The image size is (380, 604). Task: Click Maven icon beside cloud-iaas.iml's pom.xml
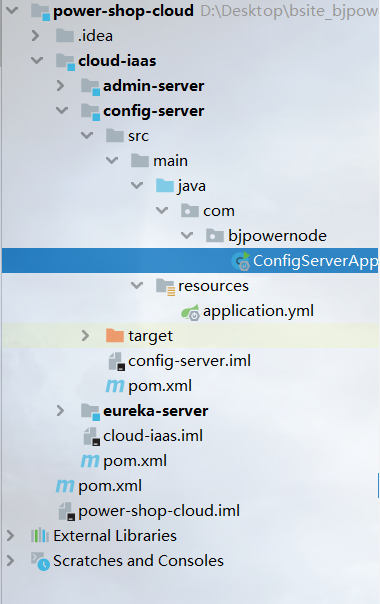click(90, 461)
